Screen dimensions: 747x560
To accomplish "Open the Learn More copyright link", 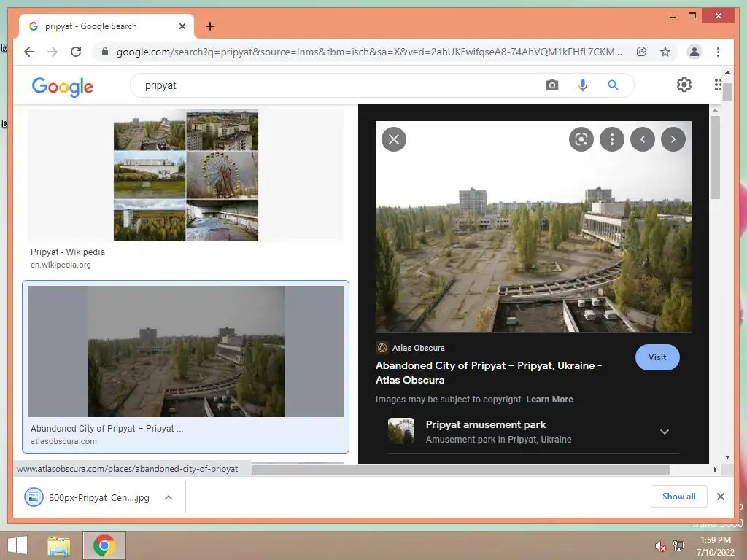I will (549, 400).
